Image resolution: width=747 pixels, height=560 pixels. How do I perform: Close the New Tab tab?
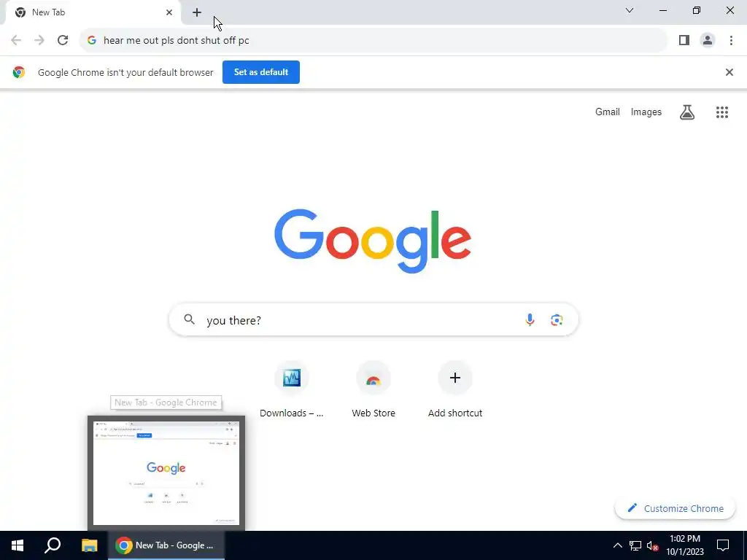[169, 12]
